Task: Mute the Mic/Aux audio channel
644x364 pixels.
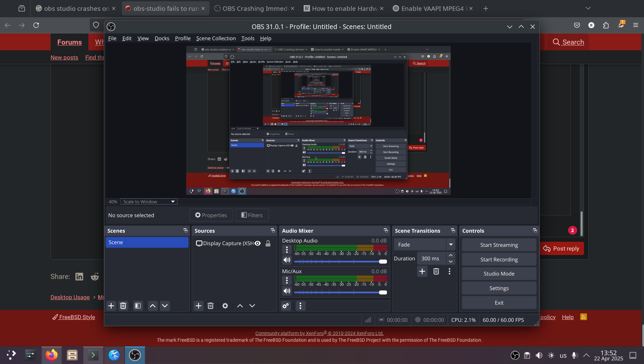Action: [287, 291]
